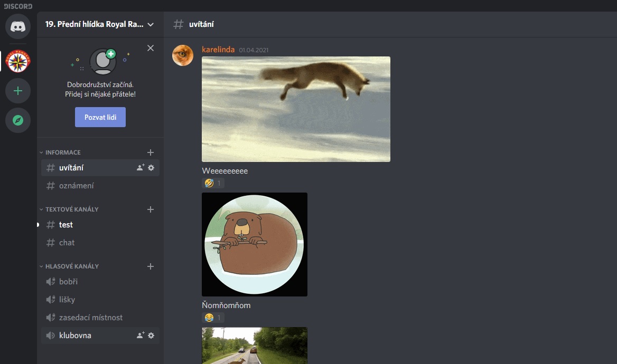The image size is (617, 364).
Task: Open settings gear for uvítání channel
Action: [151, 168]
